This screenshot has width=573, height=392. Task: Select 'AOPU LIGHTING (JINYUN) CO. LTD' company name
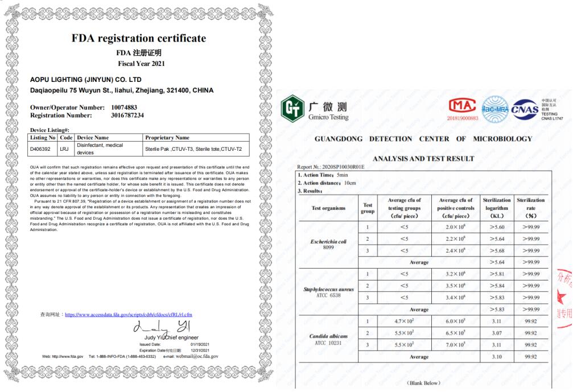pos(85,80)
